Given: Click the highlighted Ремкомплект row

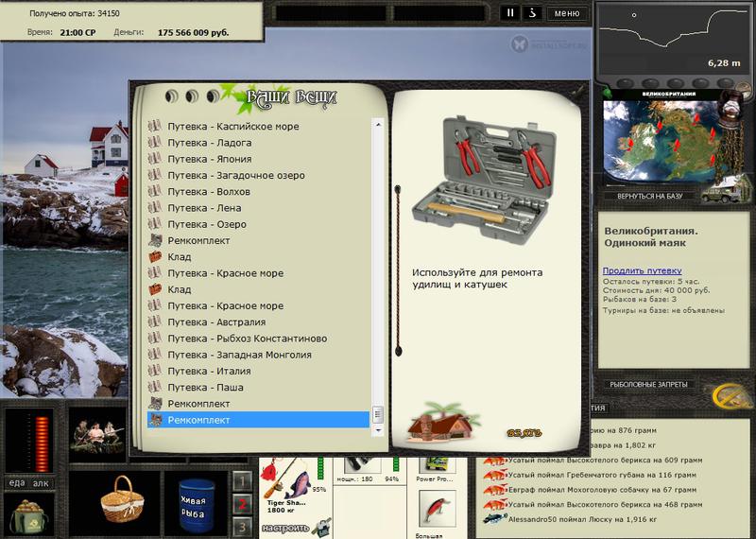Looking at the screenshot, I should click(x=258, y=420).
